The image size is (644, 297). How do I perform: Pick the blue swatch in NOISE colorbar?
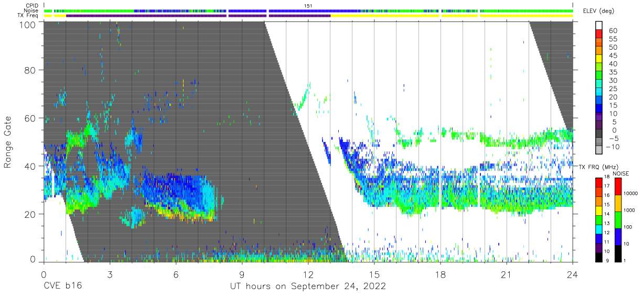[x=617, y=236]
